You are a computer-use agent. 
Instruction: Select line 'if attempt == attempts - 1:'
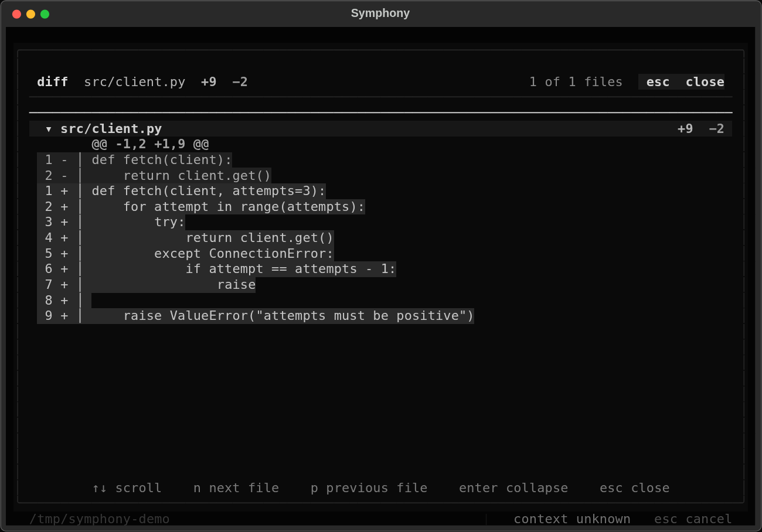[x=216, y=269]
